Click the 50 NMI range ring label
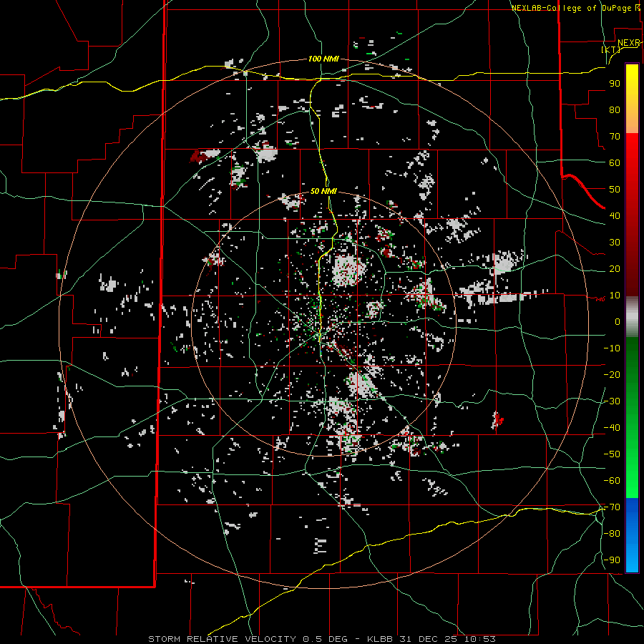Viewport: 644px width, 644px height. (x=323, y=191)
